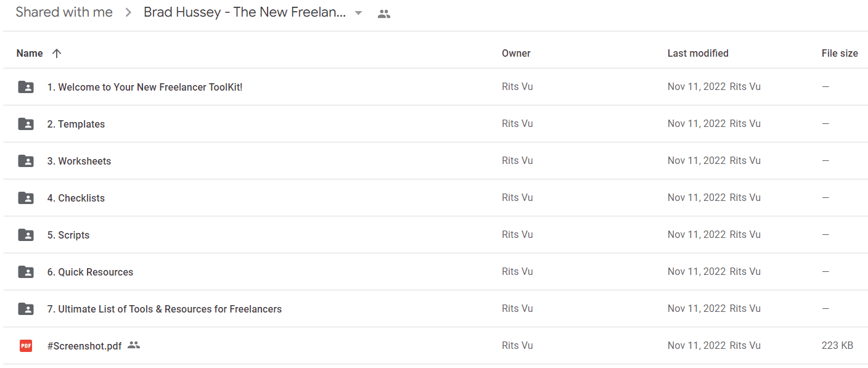The image size is (868, 368).
Task: Toggle the Name sort direction arrow
Action: click(57, 53)
